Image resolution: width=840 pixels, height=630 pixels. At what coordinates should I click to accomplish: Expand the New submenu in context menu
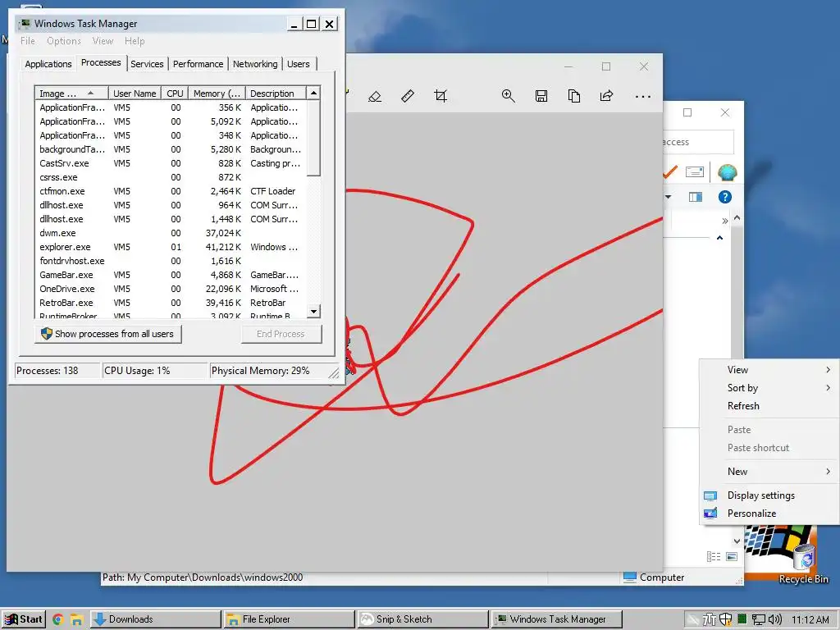[x=769, y=472]
